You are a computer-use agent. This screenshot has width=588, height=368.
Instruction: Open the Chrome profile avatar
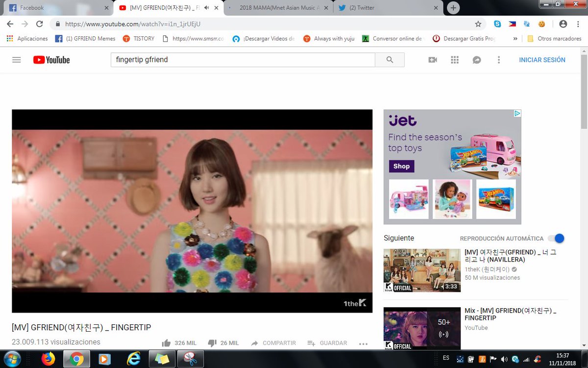[x=563, y=24]
